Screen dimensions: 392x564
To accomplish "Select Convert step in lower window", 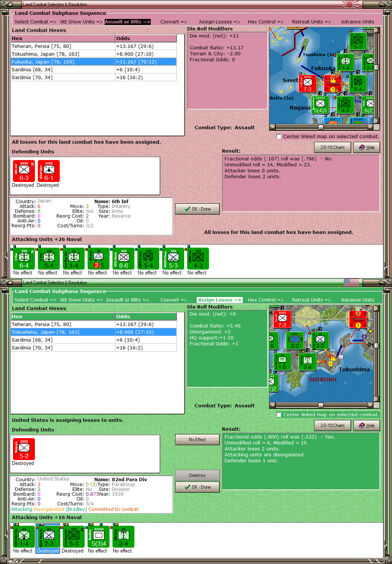I will [173, 300].
